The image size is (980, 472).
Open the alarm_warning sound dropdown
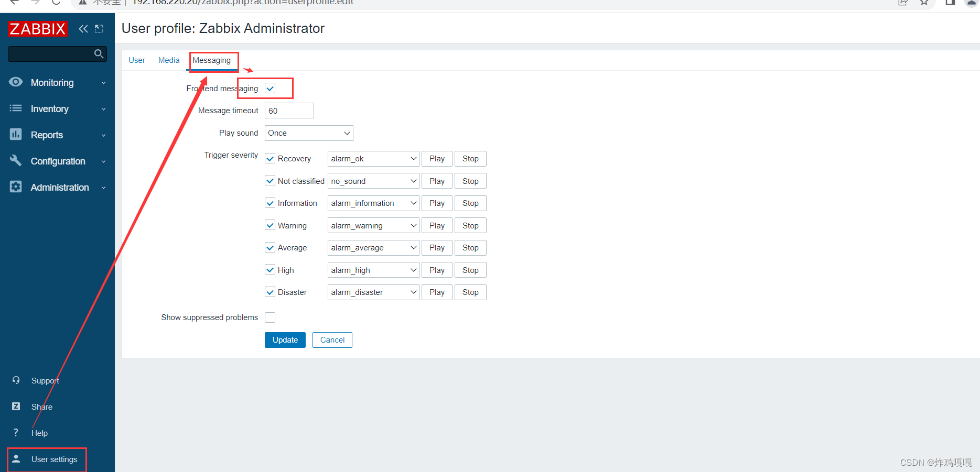tap(373, 225)
